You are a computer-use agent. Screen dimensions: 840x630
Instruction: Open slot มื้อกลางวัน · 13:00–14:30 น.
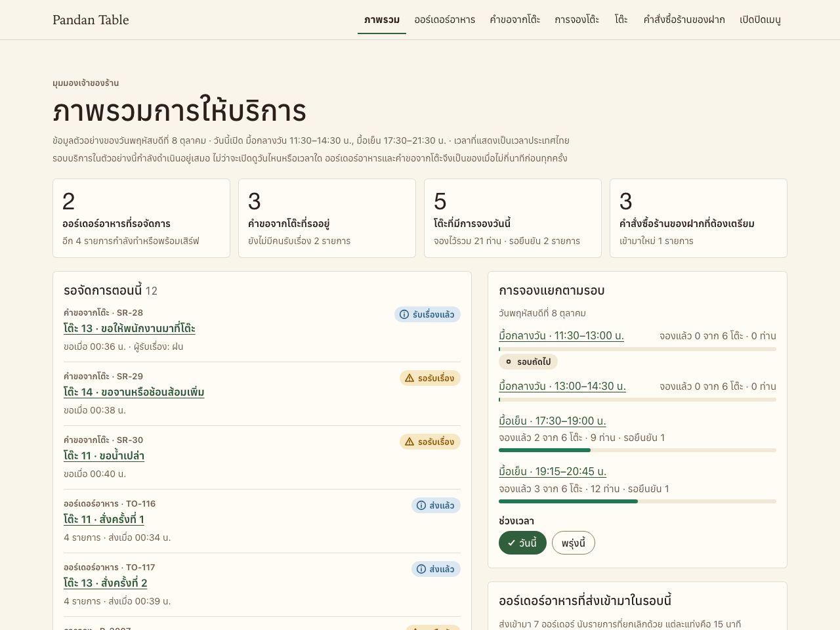click(x=562, y=387)
